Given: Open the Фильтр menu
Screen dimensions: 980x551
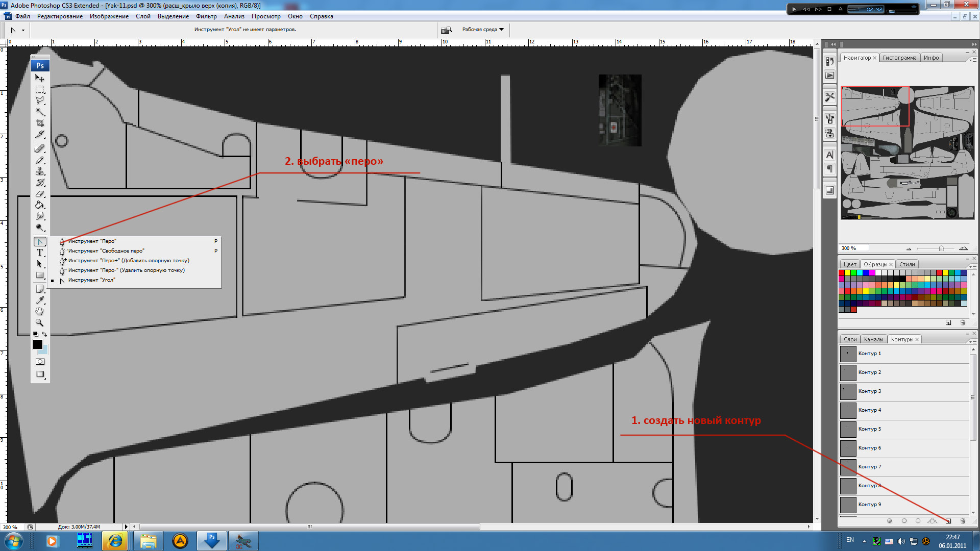Looking at the screenshot, I should pyautogui.click(x=206, y=16).
